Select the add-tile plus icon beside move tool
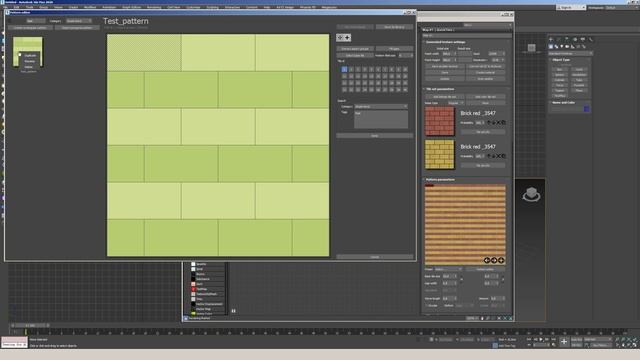Image resolution: width=640 pixels, height=360 pixels. point(347,38)
